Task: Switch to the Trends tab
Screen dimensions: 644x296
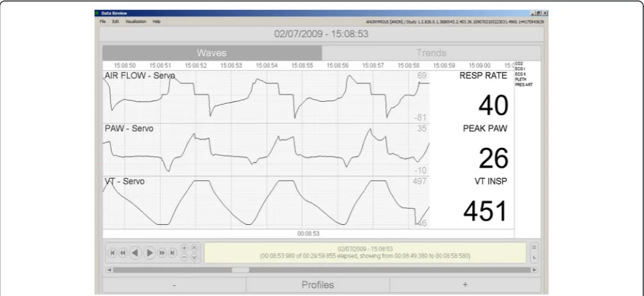Action: (x=431, y=53)
